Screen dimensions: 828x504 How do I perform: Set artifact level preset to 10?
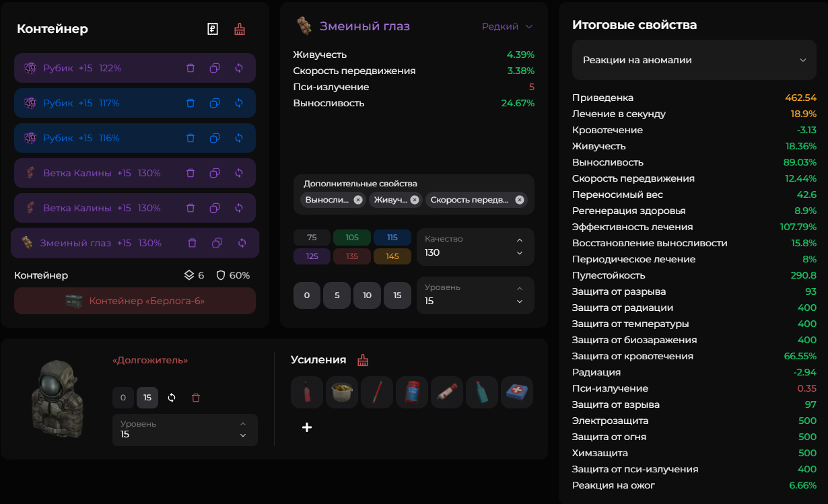pos(368,295)
